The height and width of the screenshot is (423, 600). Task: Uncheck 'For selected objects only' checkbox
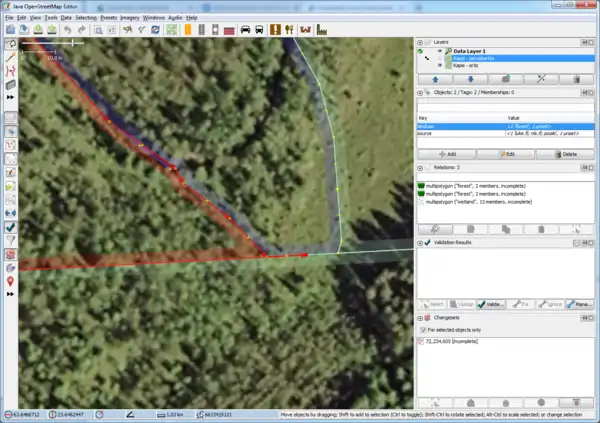pos(423,329)
